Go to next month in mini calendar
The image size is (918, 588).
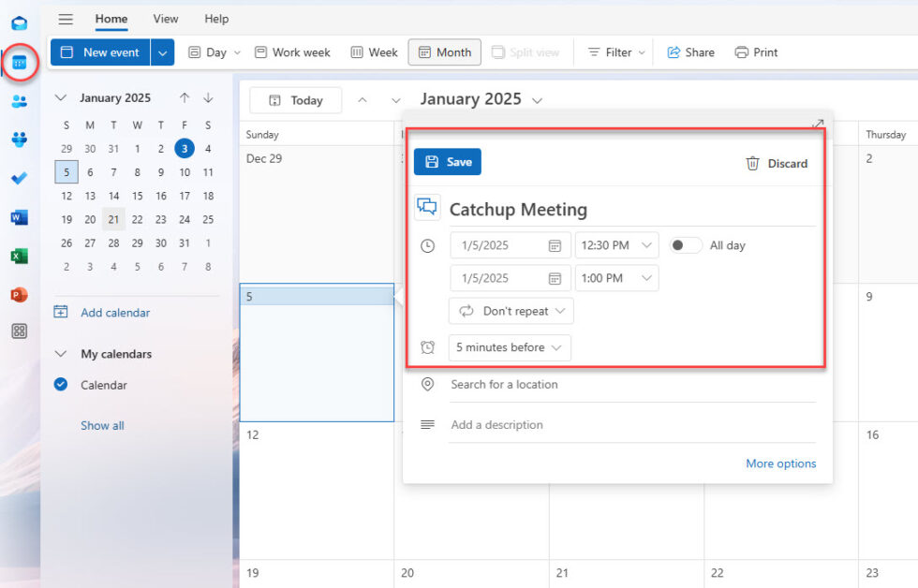(208, 97)
